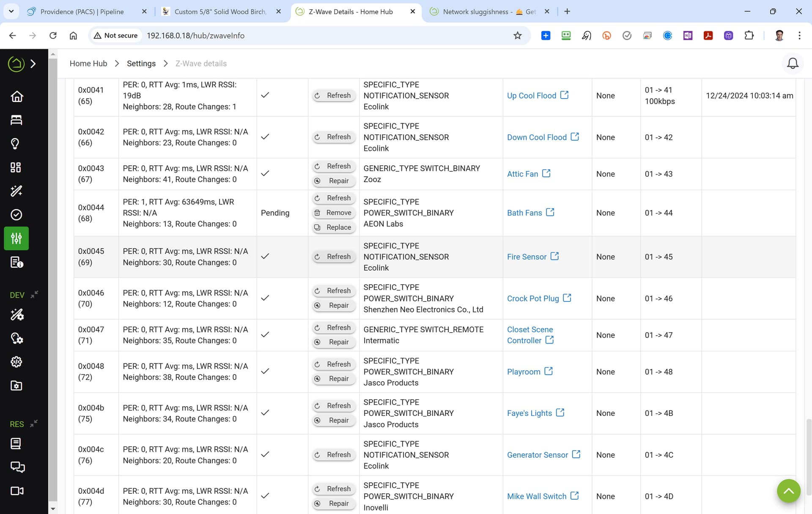
Task: Collapse the DEV sidebar section
Action: 34,294
